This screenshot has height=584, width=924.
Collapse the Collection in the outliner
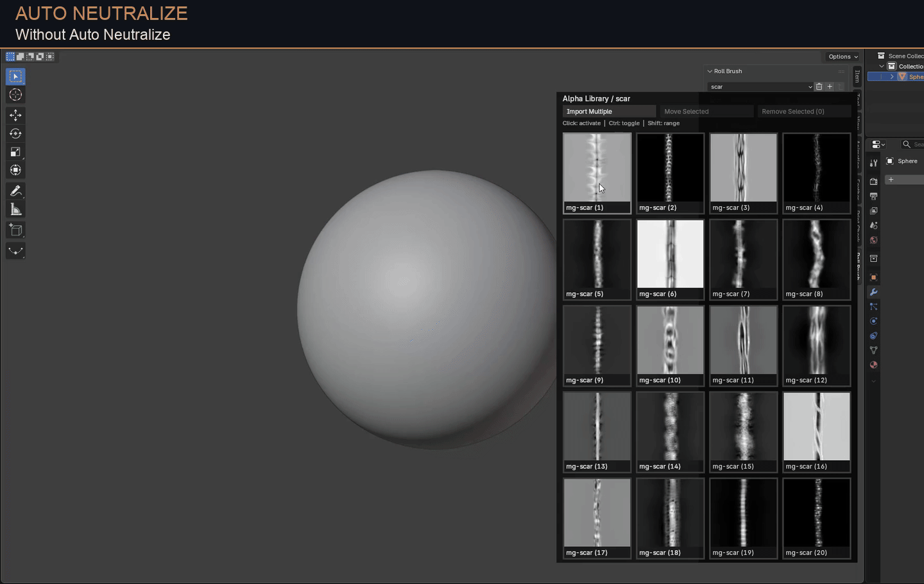pyautogui.click(x=882, y=66)
